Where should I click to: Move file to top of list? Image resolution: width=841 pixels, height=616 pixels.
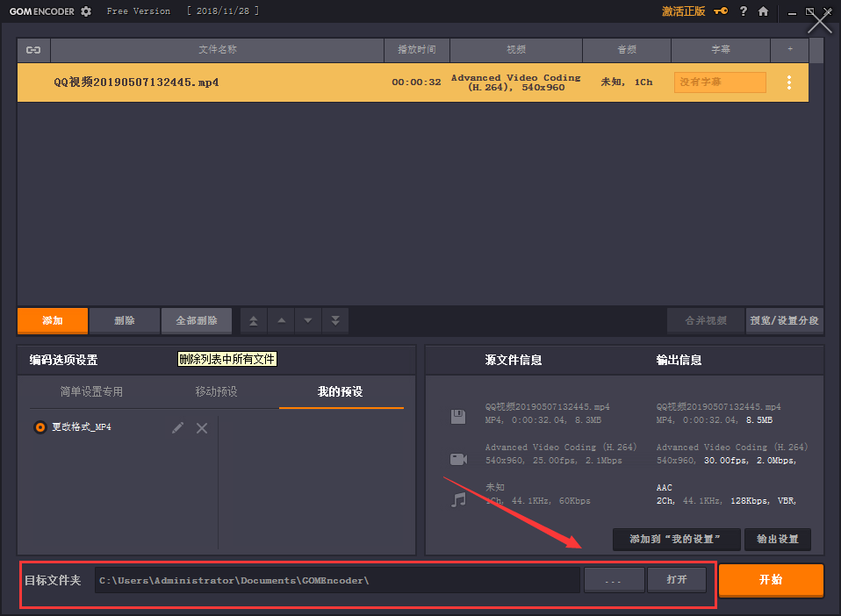(254, 321)
